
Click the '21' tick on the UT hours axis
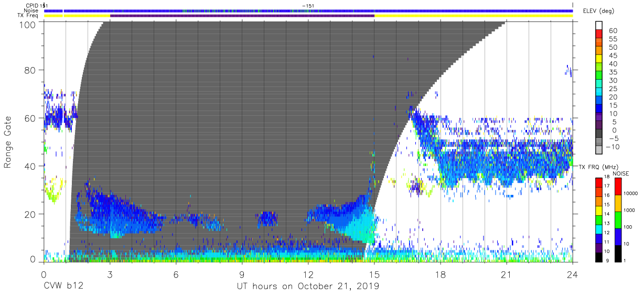507,274
